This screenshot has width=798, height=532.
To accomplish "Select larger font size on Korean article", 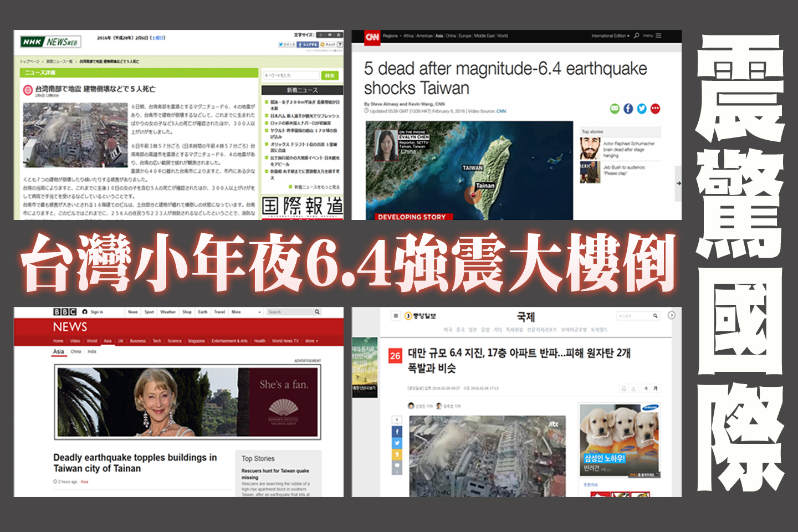I will tap(656, 388).
